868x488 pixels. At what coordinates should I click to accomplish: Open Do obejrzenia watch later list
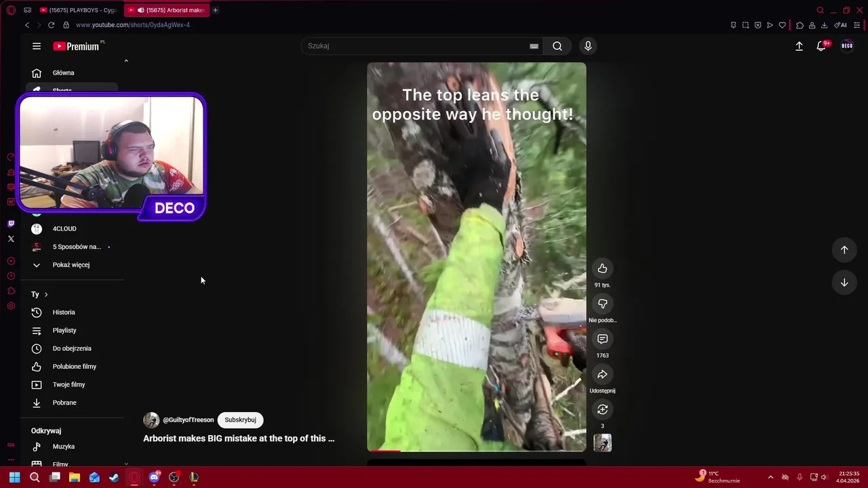click(x=72, y=348)
